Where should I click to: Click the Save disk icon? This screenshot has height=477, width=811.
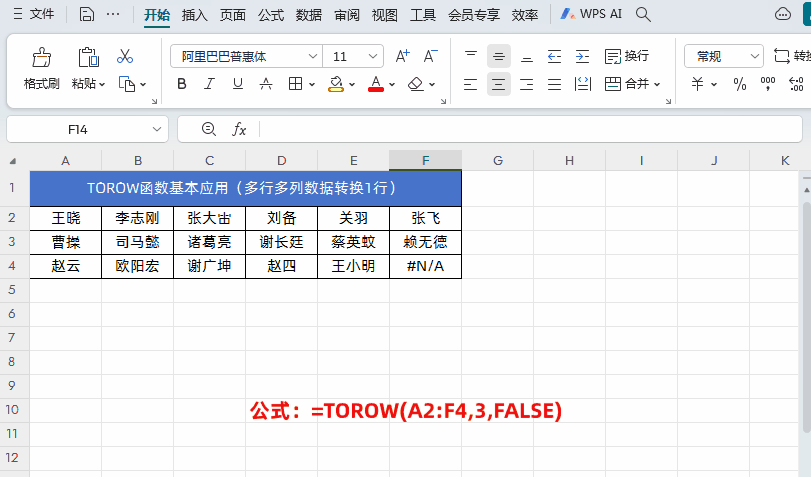point(86,14)
